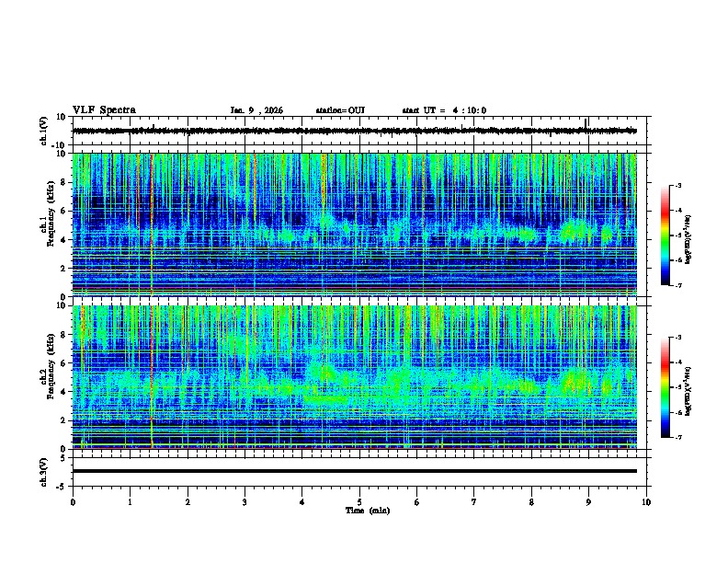Click the ch.1 voltage waveform trace
The width and height of the screenshot is (728, 563).
(354, 131)
